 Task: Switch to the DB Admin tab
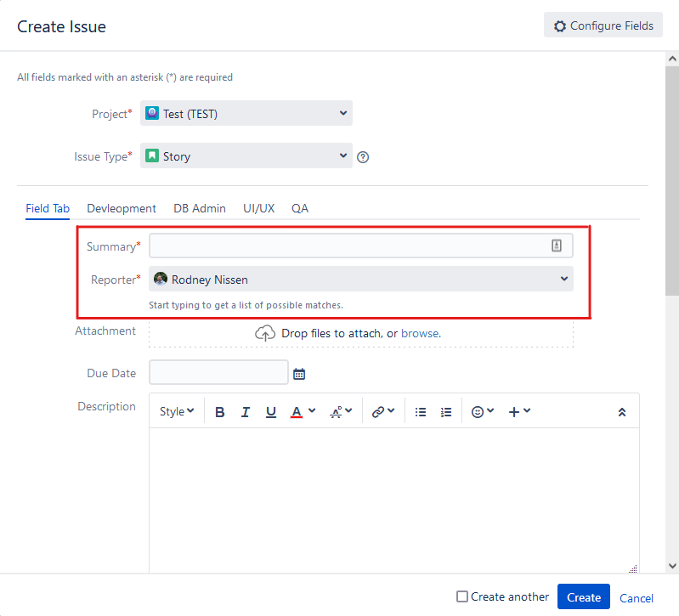point(200,208)
